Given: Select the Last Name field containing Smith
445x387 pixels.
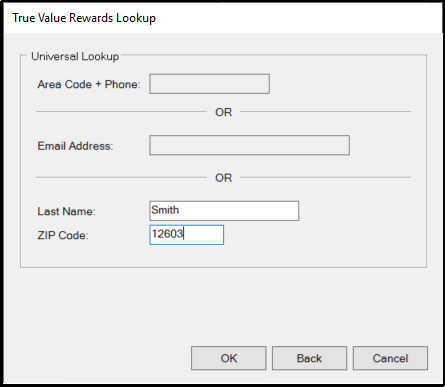Looking at the screenshot, I should point(224,211).
